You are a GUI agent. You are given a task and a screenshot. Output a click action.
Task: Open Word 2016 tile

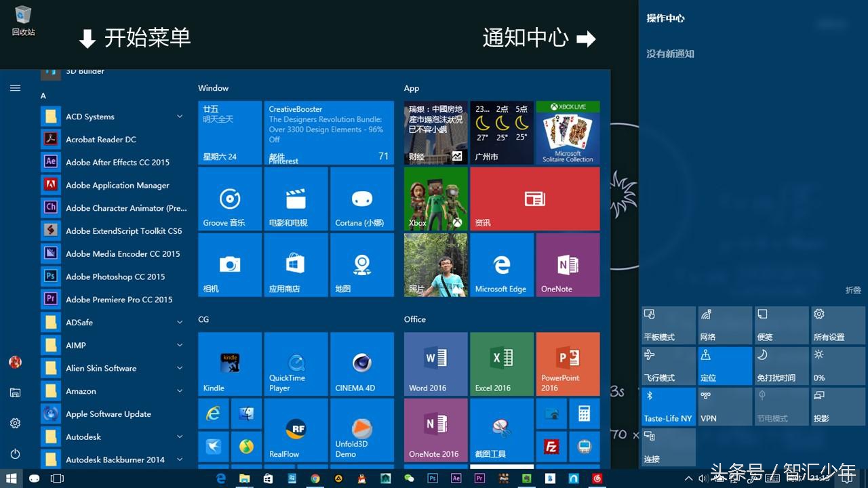click(x=436, y=364)
